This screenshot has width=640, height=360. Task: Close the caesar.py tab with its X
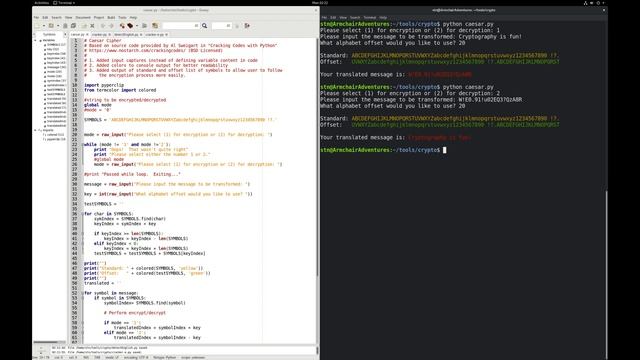[87, 35]
